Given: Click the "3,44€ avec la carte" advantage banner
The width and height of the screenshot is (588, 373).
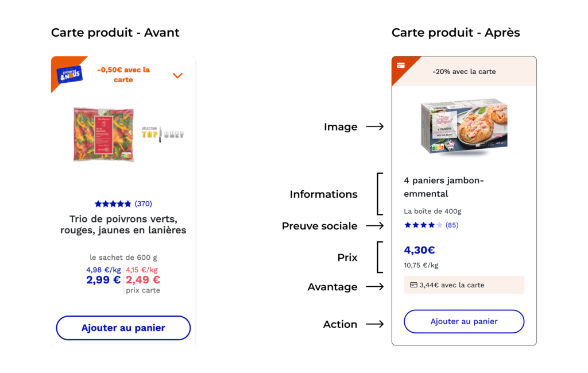Looking at the screenshot, I should [x=463, y=284].
